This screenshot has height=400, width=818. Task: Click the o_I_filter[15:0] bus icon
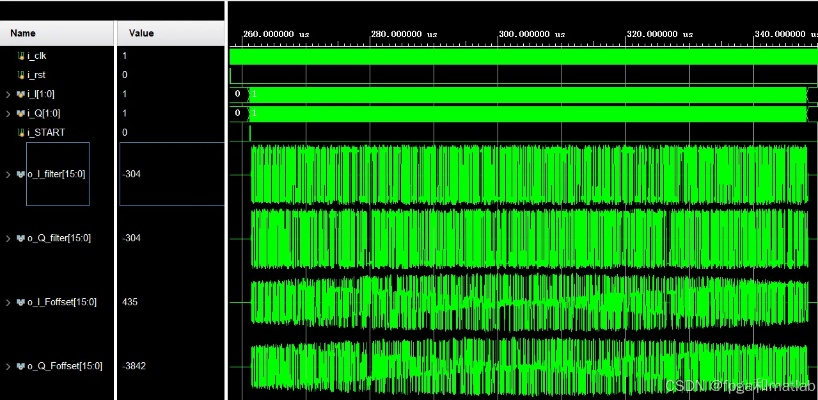click(20, 174)
